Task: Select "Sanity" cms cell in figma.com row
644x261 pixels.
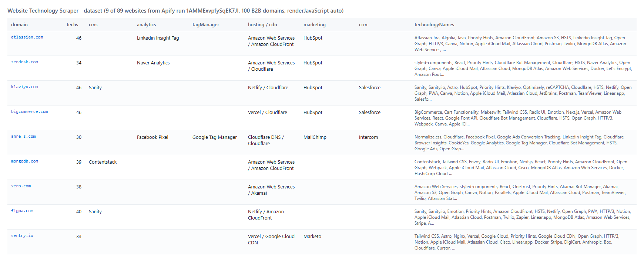Action: coord(95,212)
